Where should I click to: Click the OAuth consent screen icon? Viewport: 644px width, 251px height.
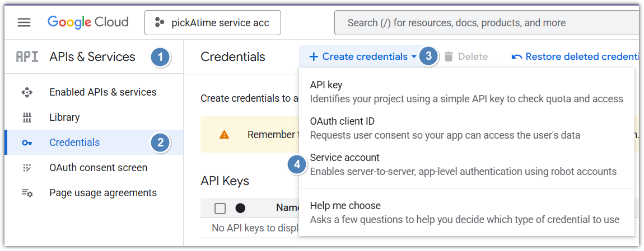[x=27, y=168]
